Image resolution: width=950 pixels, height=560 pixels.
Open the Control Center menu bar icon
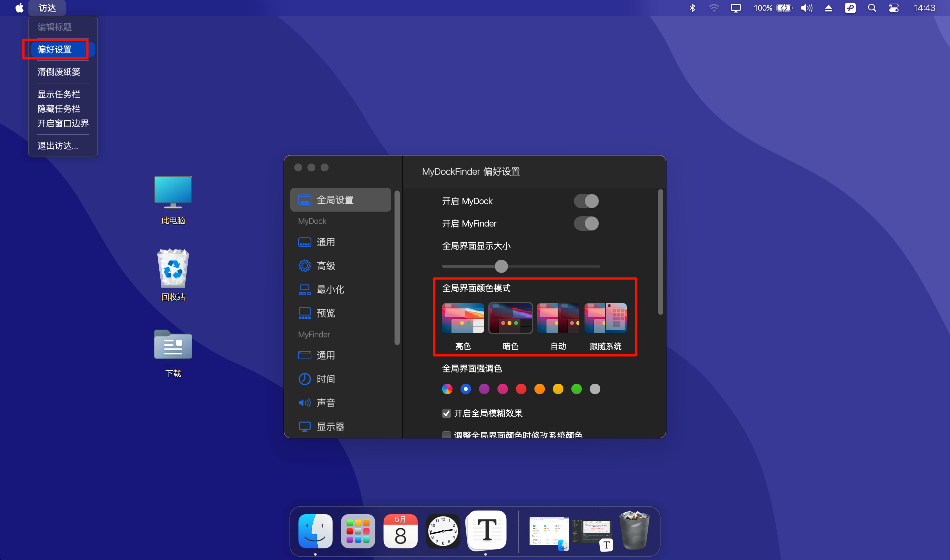(894, 8)
